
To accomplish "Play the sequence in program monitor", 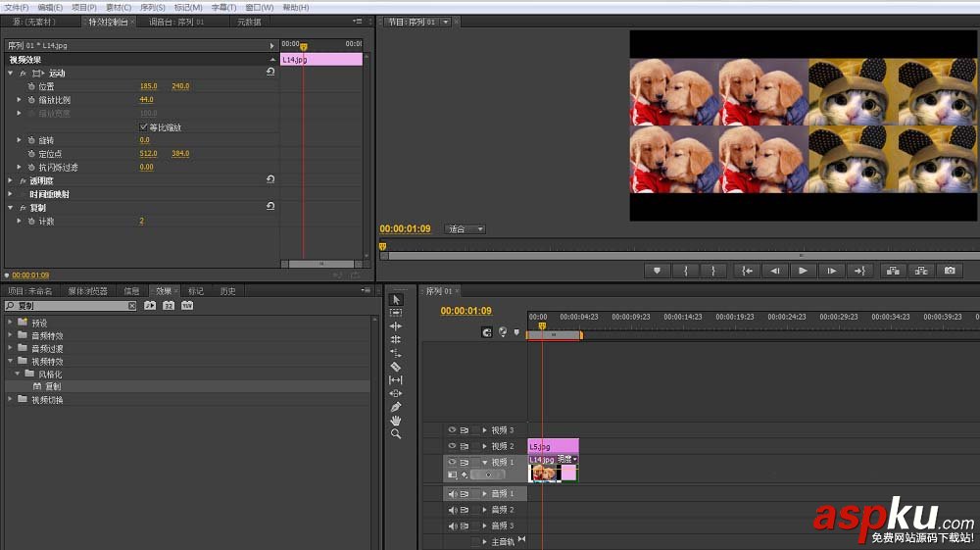I will [x=804, y=271].
